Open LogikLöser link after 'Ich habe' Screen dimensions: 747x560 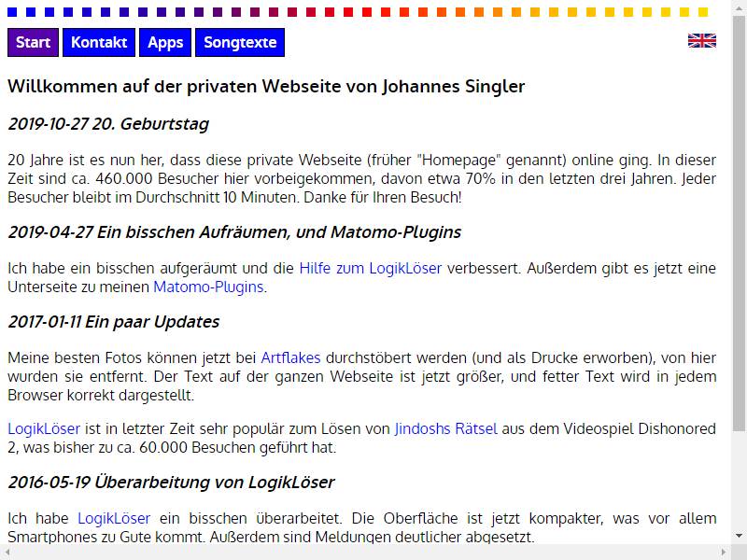114,518
